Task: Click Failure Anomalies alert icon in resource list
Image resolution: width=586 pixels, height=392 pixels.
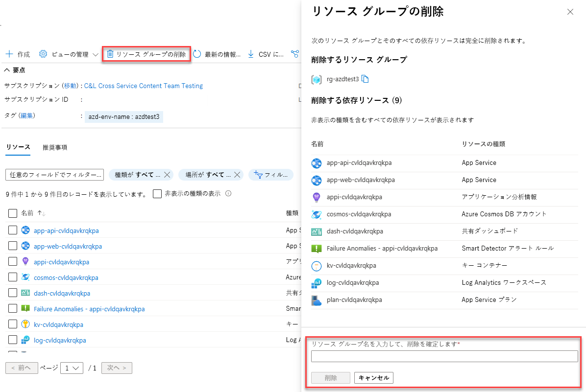Action: (x=25, y=308)
